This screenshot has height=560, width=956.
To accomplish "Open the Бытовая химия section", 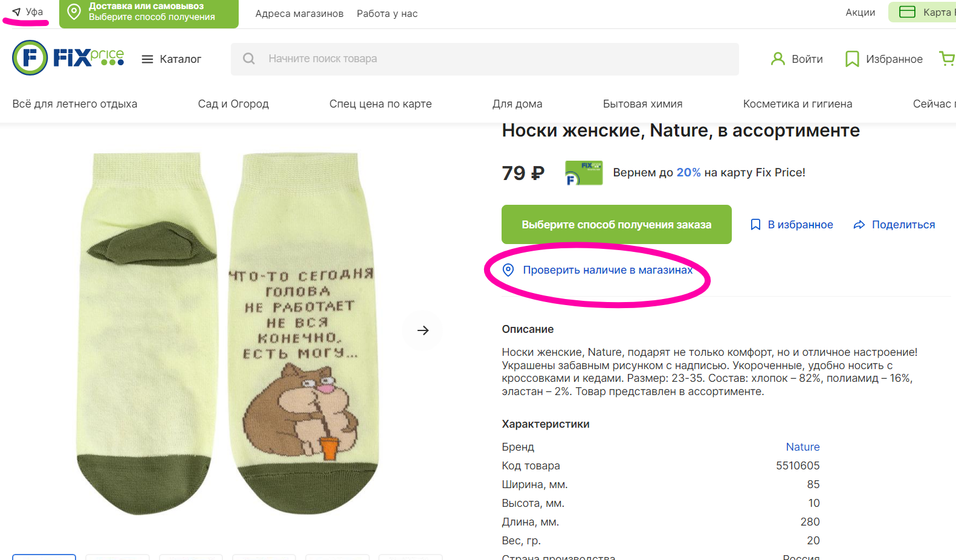I will coord(642,103).
